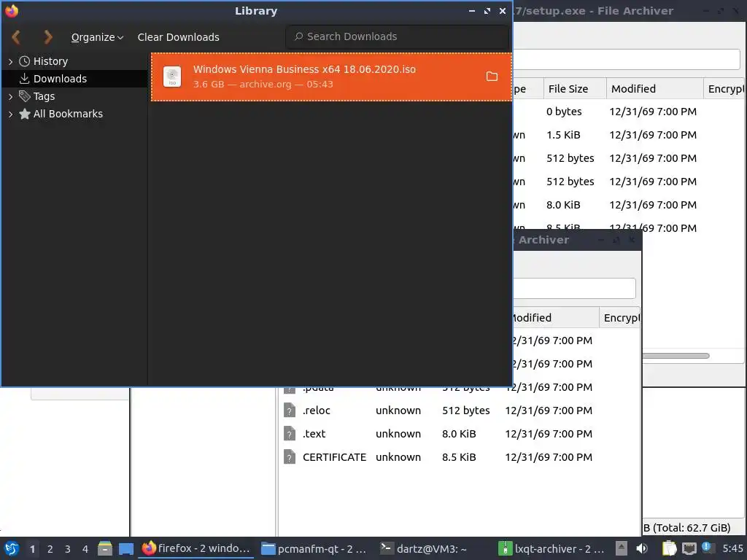
Task: Select Tags in the Library sidebar
Action: 44,96
